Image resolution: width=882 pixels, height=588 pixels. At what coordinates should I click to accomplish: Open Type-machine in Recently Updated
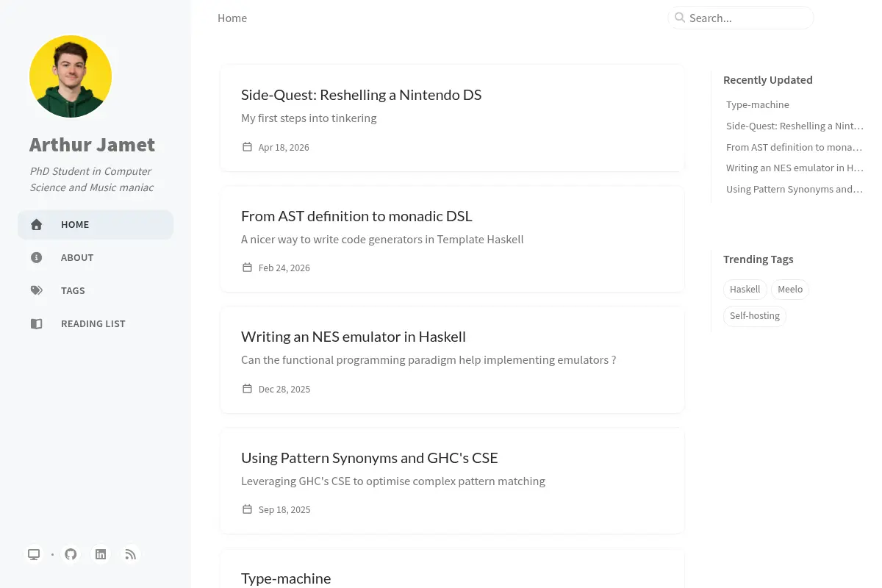[757, 105]
